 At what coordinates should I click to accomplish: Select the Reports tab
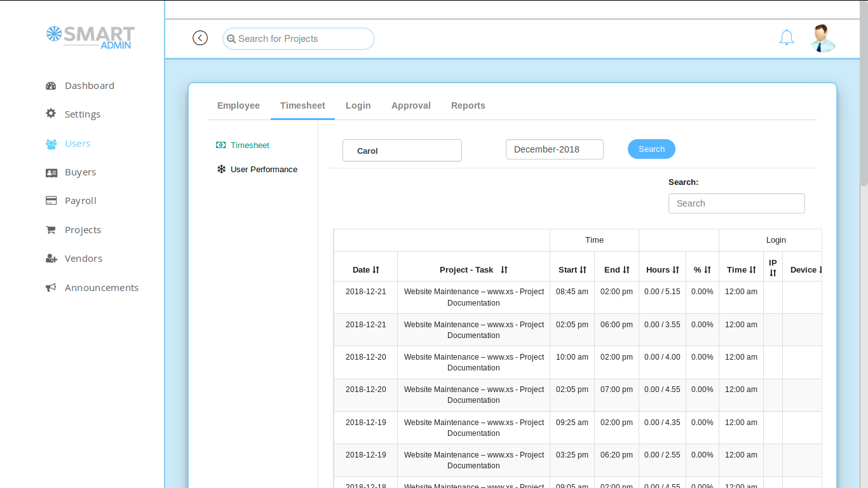(468, 105)
